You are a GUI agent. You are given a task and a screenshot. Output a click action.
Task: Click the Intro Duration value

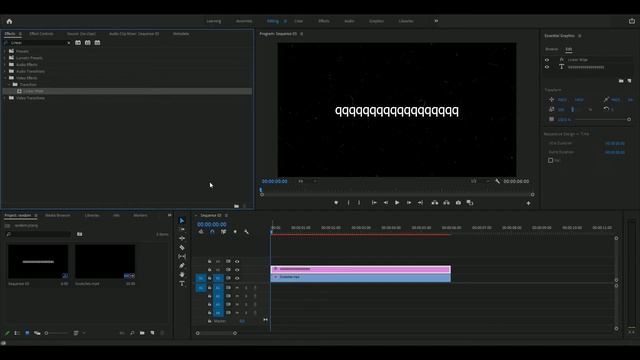tap(615, 143)
